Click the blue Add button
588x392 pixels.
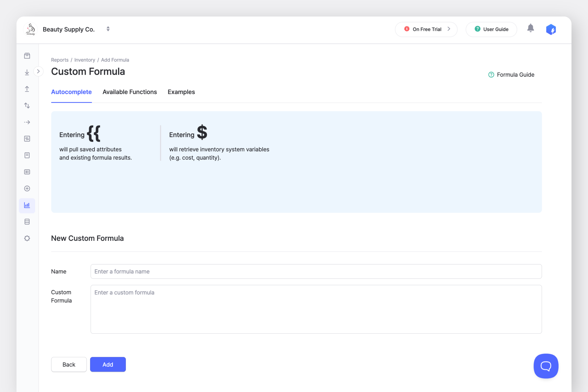point(108,364)
